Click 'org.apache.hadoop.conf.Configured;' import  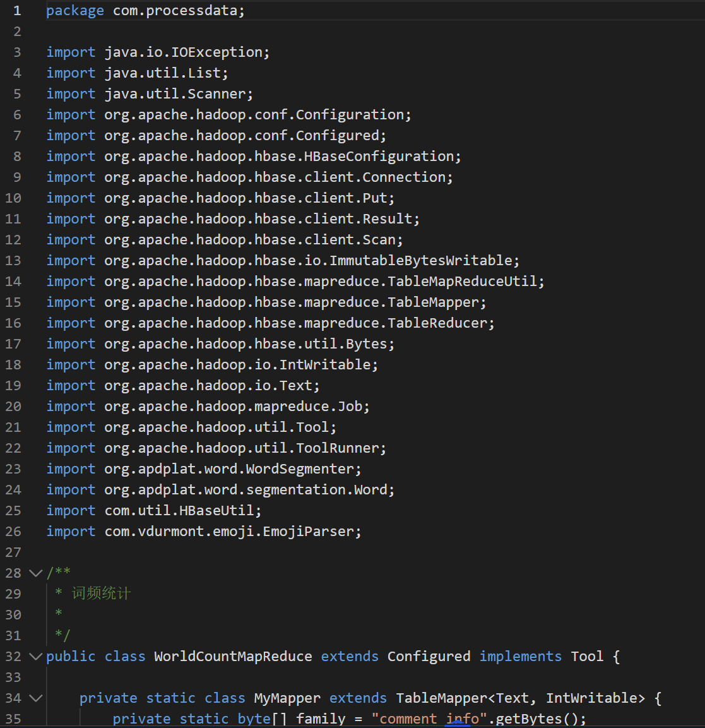(246, 136)
